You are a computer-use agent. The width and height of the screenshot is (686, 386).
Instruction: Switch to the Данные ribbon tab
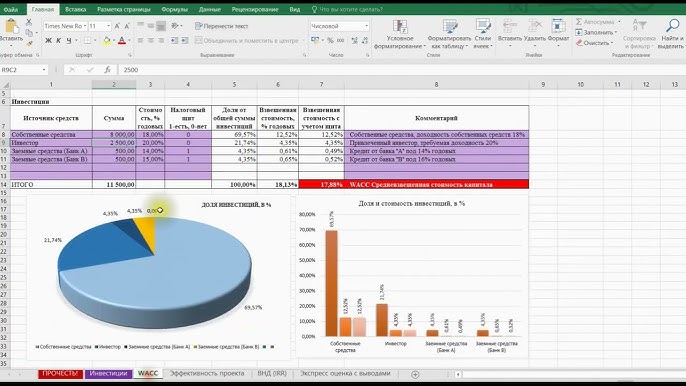click(x=210, y=9)
